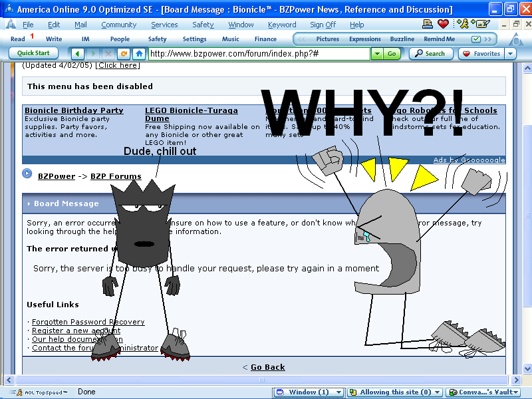Click the Home page icon

(x=139, y=54)
